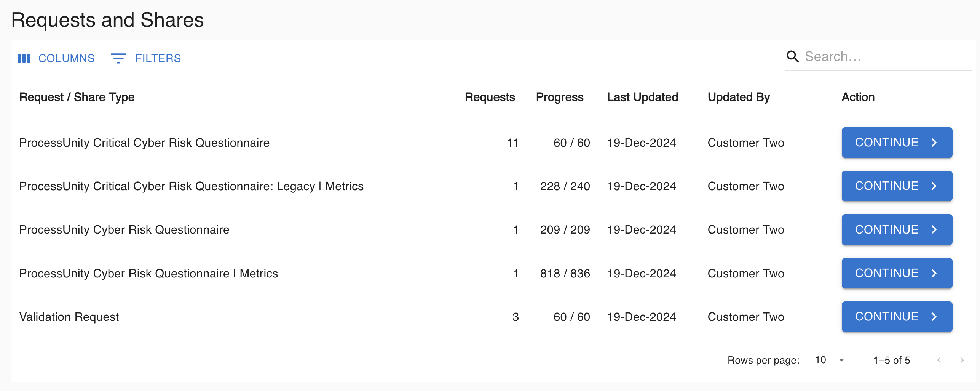
Task: Select the Updated By column header
Action: coord(739,97)
